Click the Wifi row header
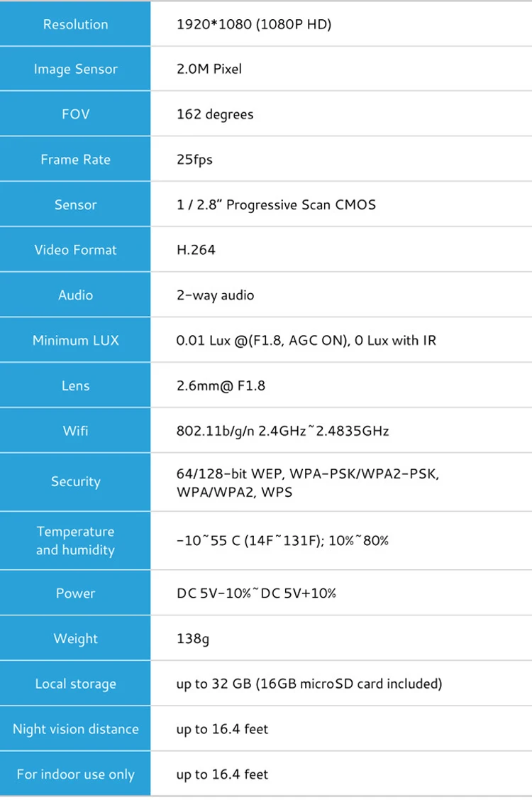 pyautogui.click(x=75, y=431)
